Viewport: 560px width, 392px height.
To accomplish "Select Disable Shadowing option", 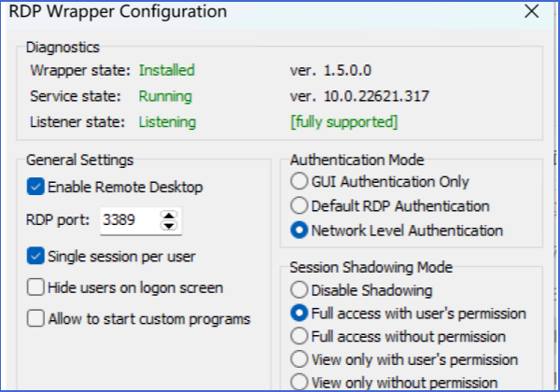I will (300, 289).
